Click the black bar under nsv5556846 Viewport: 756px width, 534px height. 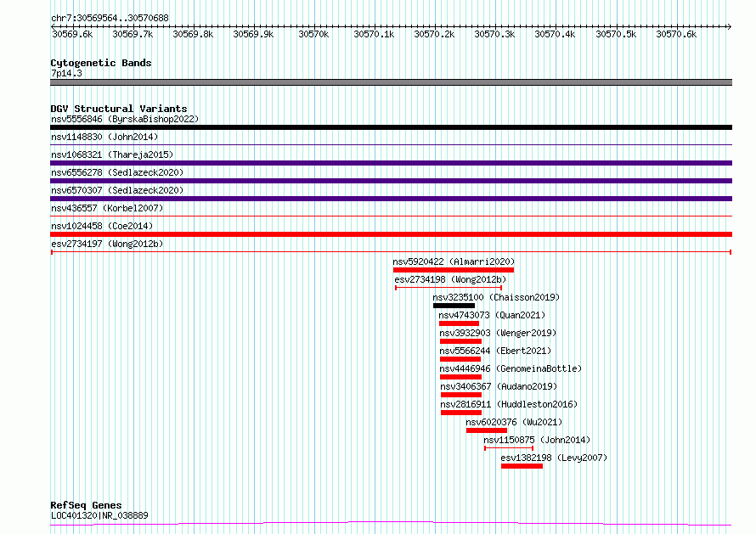[x=391, y=127]
